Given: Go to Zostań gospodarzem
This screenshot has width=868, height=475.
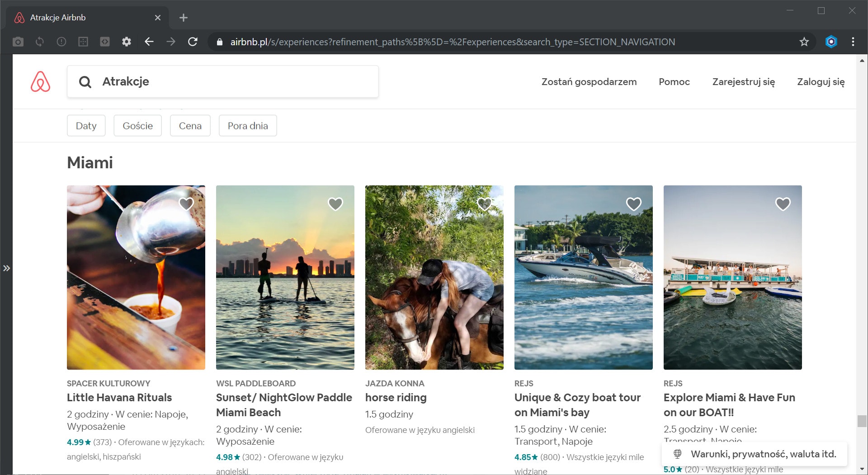Looking at the screenshot, I should click(589, 82).
